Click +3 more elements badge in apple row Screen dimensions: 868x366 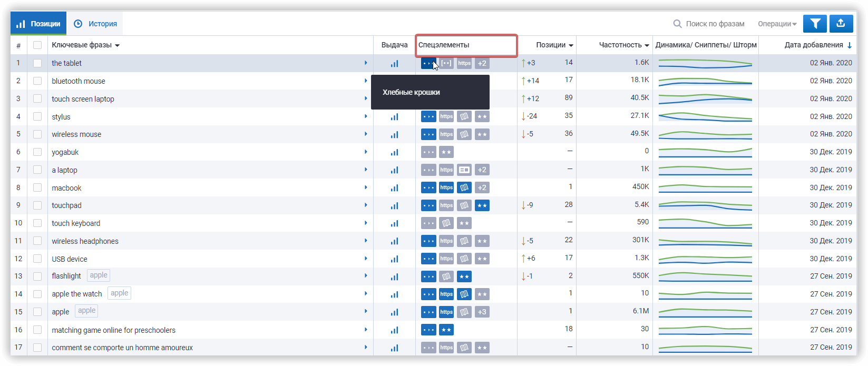[482, 312]
